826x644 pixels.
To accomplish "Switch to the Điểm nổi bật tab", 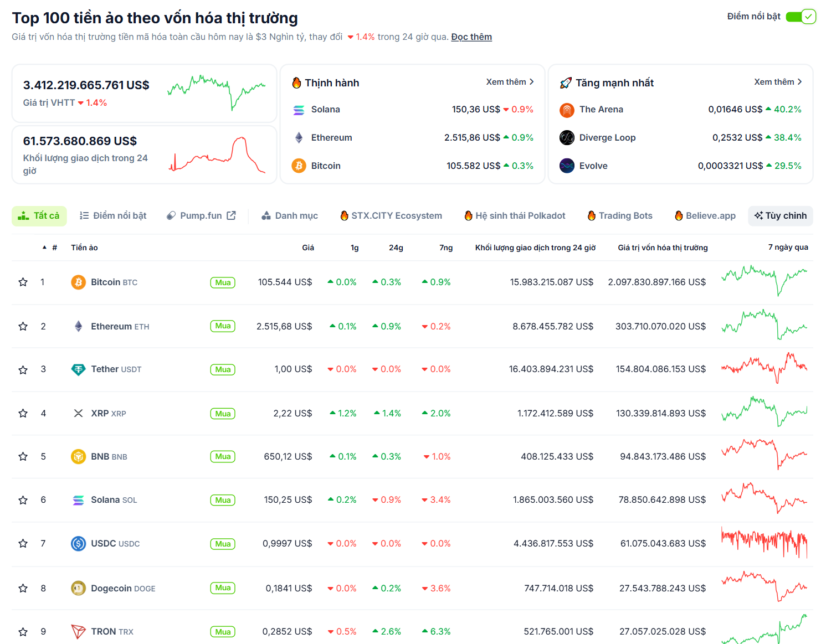I will pos(113,216).
